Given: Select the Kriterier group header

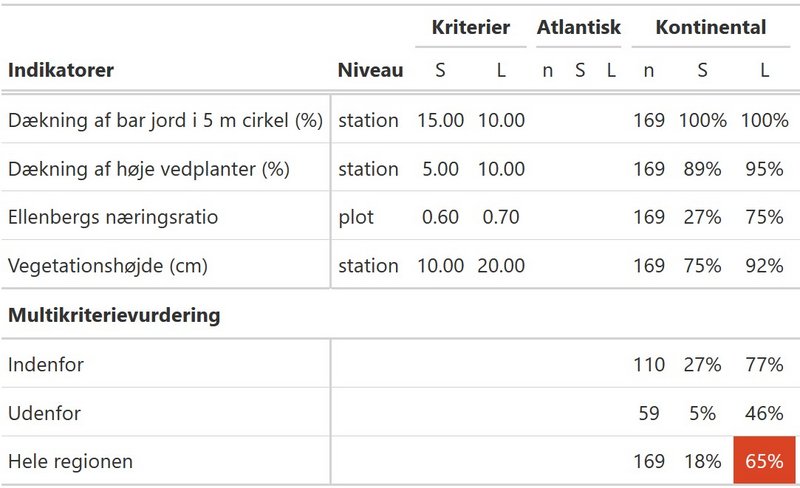Looking at the screenshot, I should [470, 27].
